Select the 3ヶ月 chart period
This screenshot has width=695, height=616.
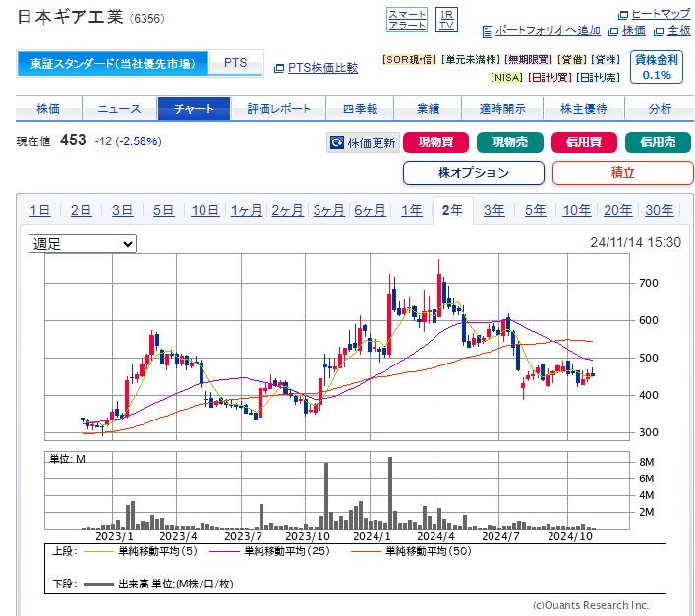(x=328, y=210)
